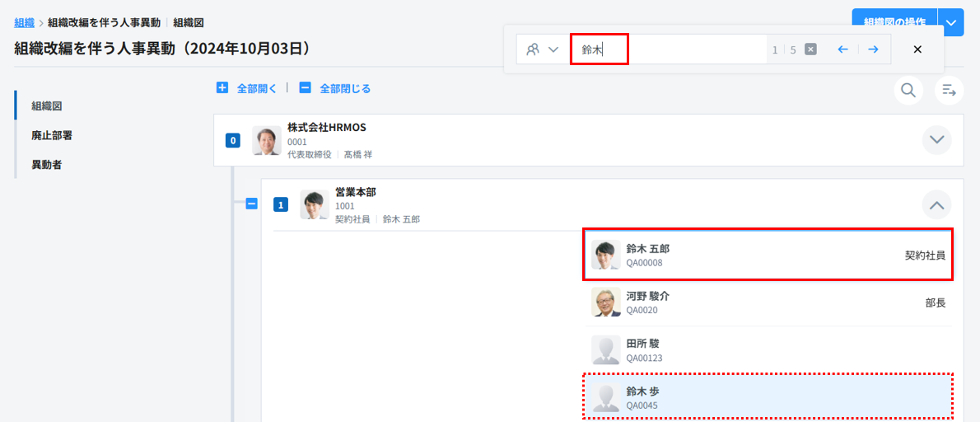This screenshot has height=422, width=980.
Task: Click the list sort icon beside search
Action: pos(949,90)
